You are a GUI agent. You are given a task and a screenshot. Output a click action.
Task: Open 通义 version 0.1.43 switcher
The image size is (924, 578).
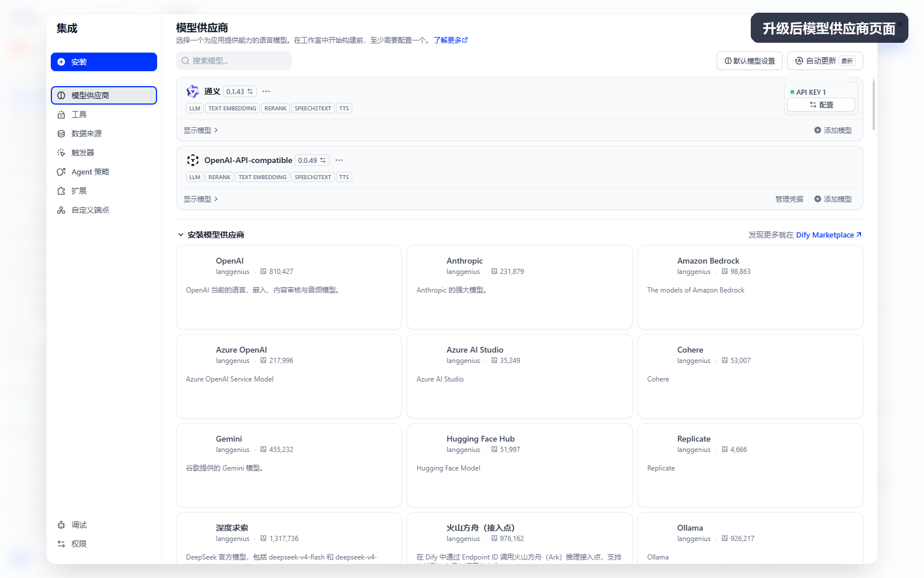(x=240, y=91)
